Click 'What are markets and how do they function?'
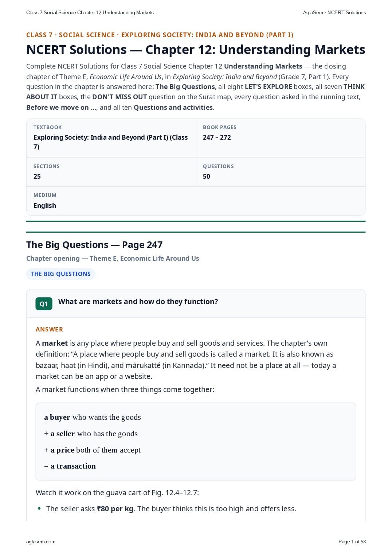This screenshot has width=392, height=555. (138, 302)
